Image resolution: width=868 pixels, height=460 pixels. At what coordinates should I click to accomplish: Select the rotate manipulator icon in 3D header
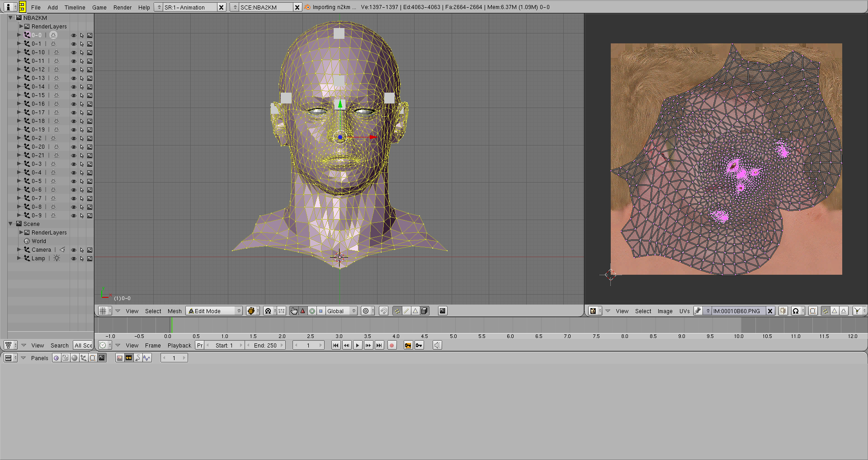312,311
